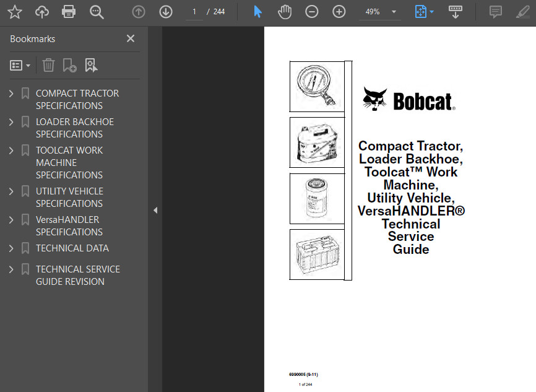
Task: Click the scrolling mode keyboard icon
Action: coord(456,12)
